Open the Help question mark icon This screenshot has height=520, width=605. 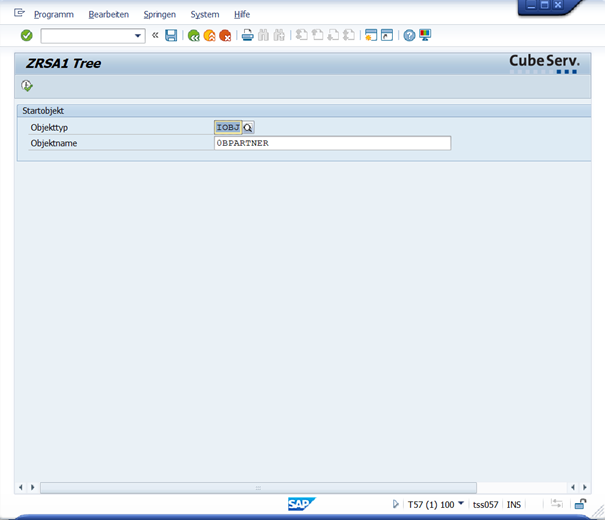click(409, 35)
